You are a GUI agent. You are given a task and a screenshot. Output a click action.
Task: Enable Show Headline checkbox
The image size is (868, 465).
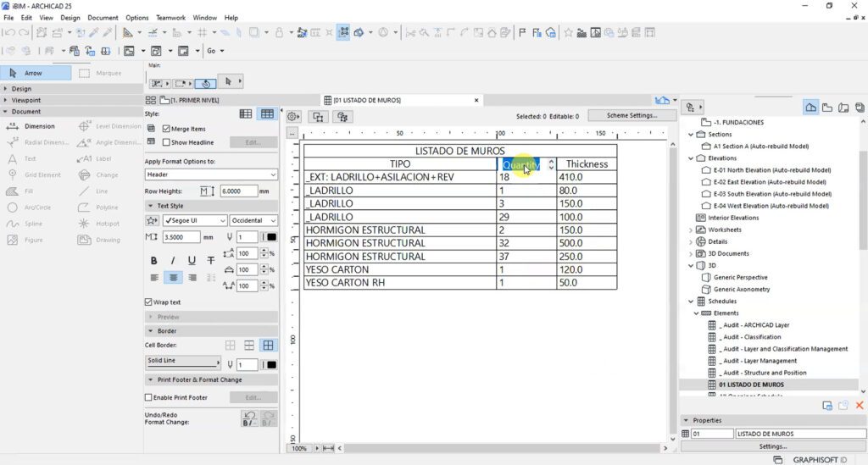point(166,142)
